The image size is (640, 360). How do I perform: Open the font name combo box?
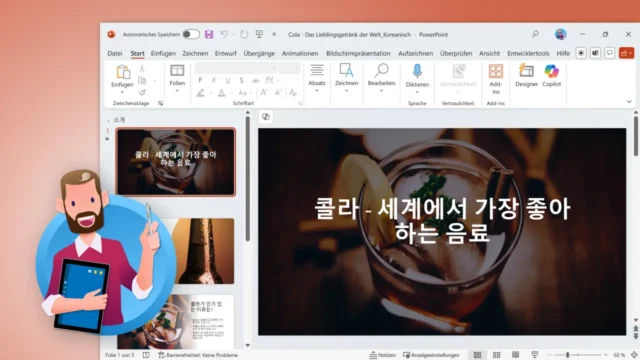(x=236, y=68)
